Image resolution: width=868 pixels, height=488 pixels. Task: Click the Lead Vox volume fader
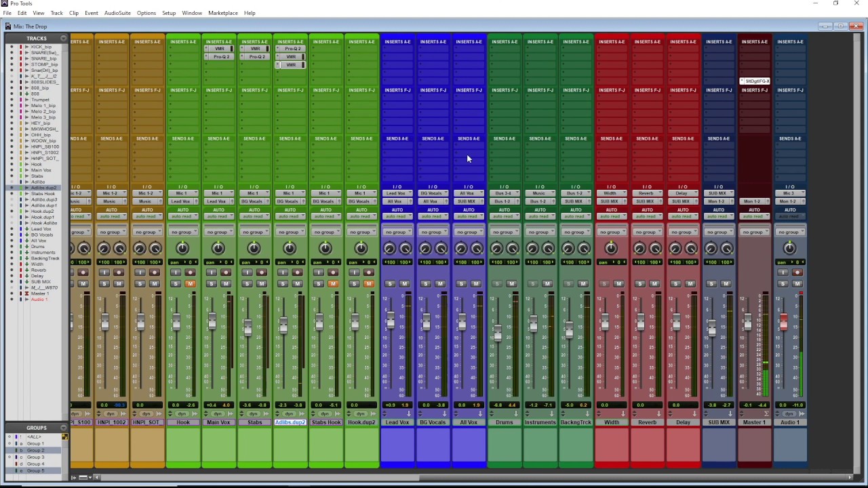pyautogui.click(x=390, y=321)
